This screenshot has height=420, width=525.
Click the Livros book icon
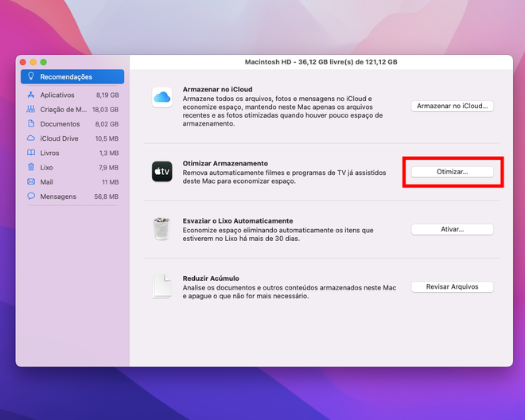[x=31, y=153]
